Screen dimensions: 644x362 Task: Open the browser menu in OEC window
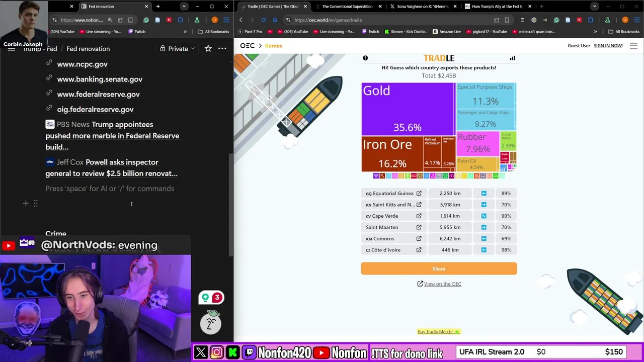636,20
